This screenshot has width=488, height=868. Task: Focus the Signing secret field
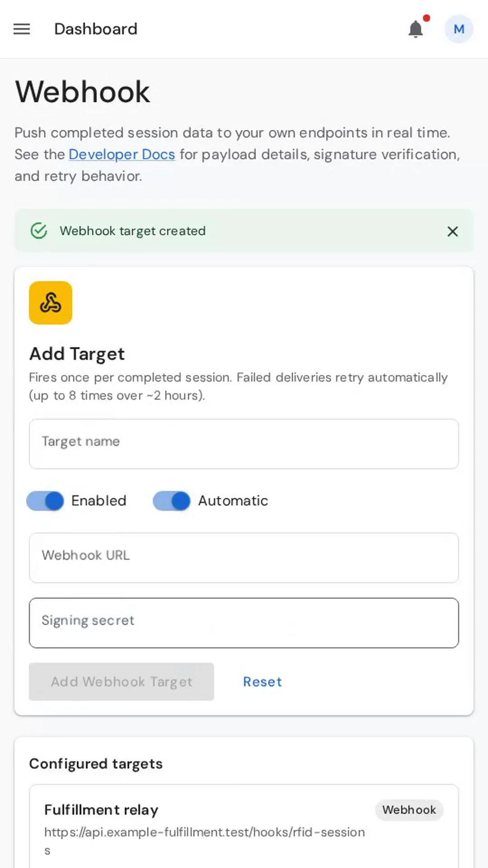pos(244,623)
